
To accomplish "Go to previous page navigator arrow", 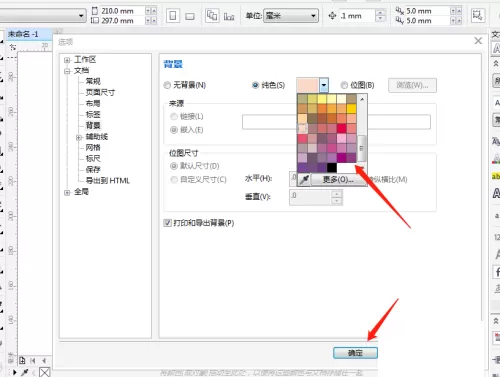I will pos(44,360).
